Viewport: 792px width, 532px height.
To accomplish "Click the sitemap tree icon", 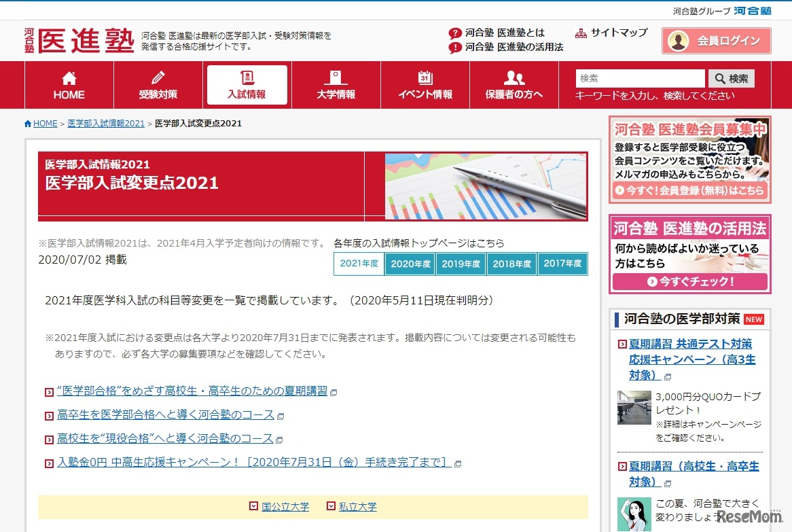I will [x=581, y=33].
